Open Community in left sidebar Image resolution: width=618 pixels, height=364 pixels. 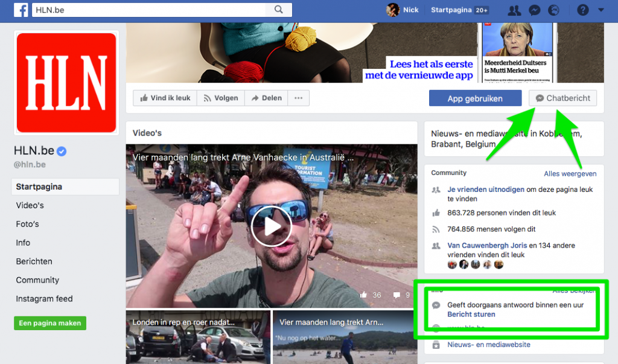(37, 280)
